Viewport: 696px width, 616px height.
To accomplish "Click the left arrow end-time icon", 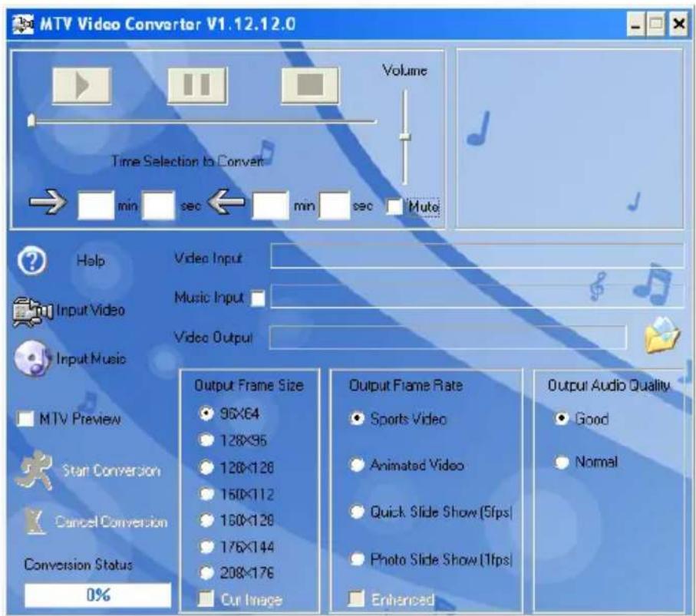I will point(226,202).
